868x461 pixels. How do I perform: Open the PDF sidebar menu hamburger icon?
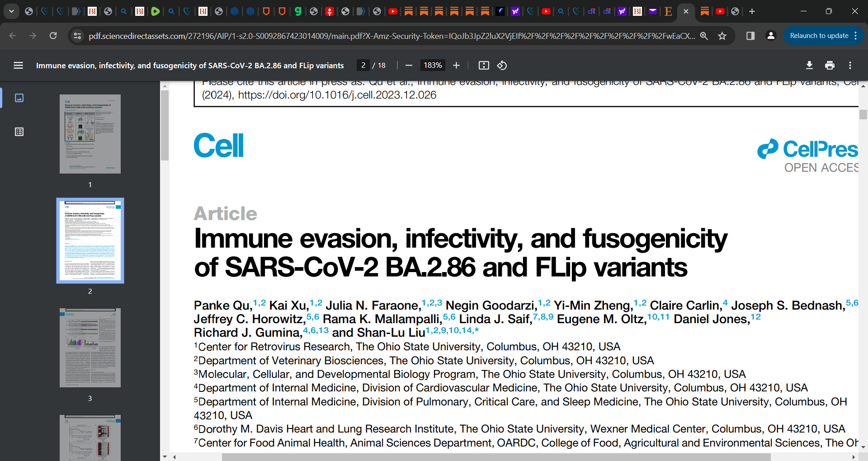[18, 66]
